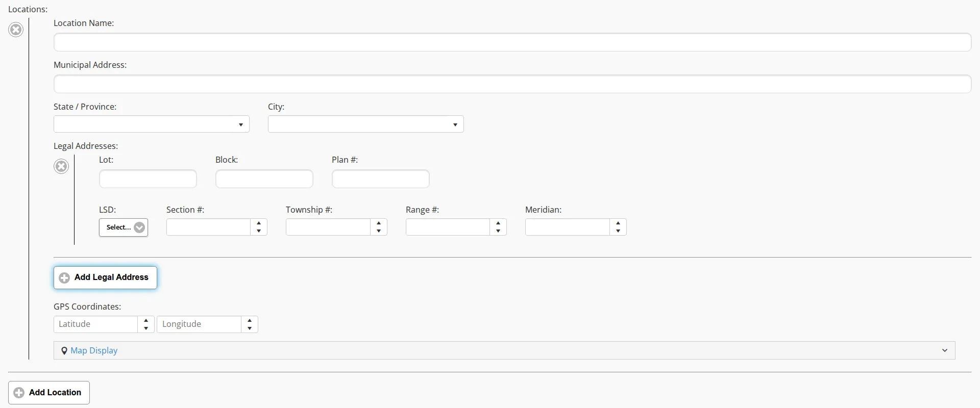
Task: Click the Add Legal Address button
Action: (x=105, y=277)
